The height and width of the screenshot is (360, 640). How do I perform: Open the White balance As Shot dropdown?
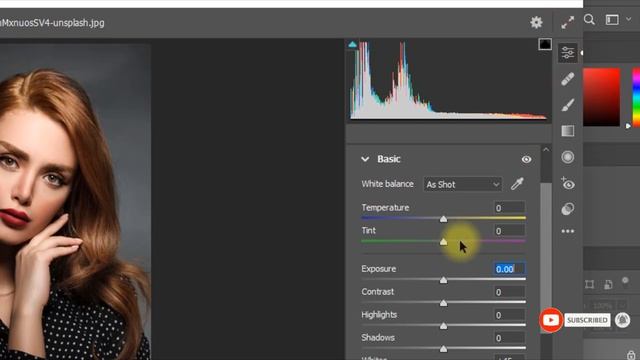pyautogui.click(x=462, y=184)
